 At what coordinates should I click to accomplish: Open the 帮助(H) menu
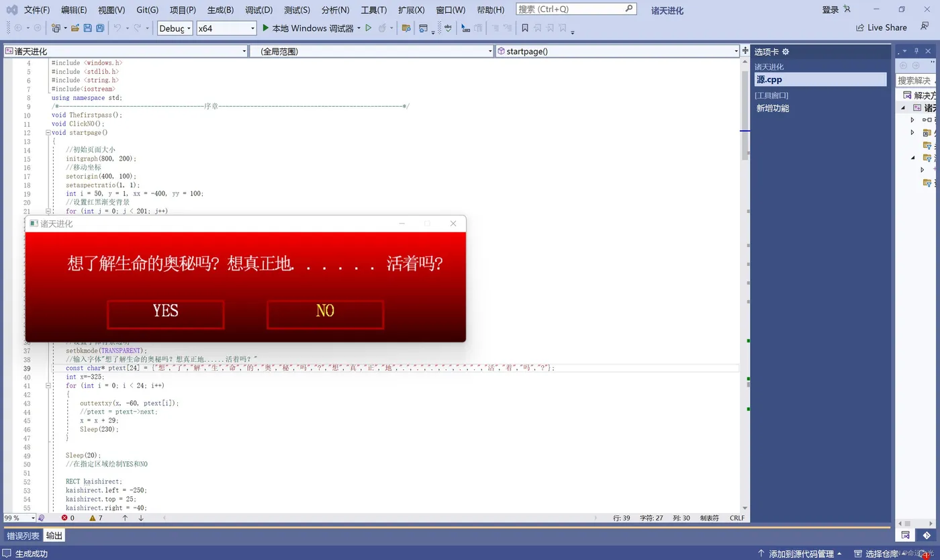pyautogui.click(x=490, y=10)
